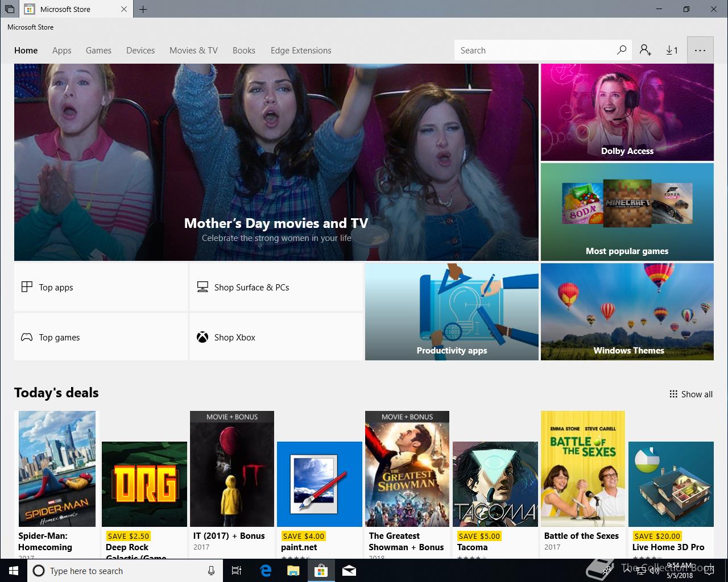The image size is (728, 582).
Task: Click SAVE $2.50 badge
Action: [x=128, y=535]
